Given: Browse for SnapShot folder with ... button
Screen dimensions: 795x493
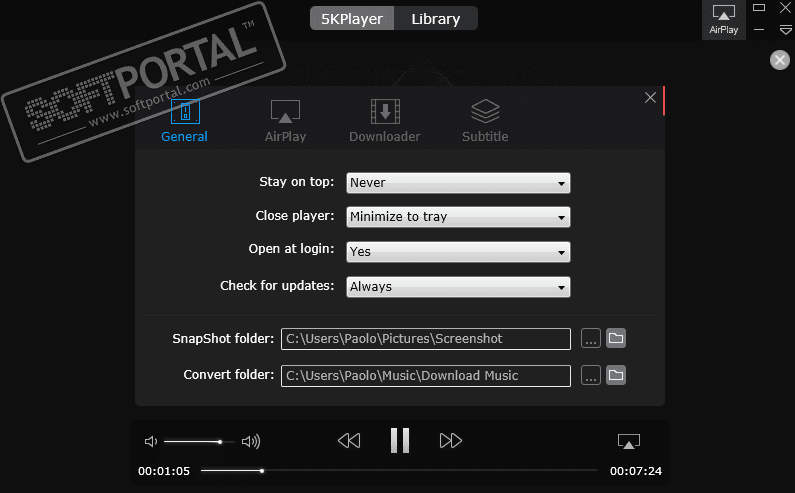Looking at the screenshot, I should coord(591,338).
